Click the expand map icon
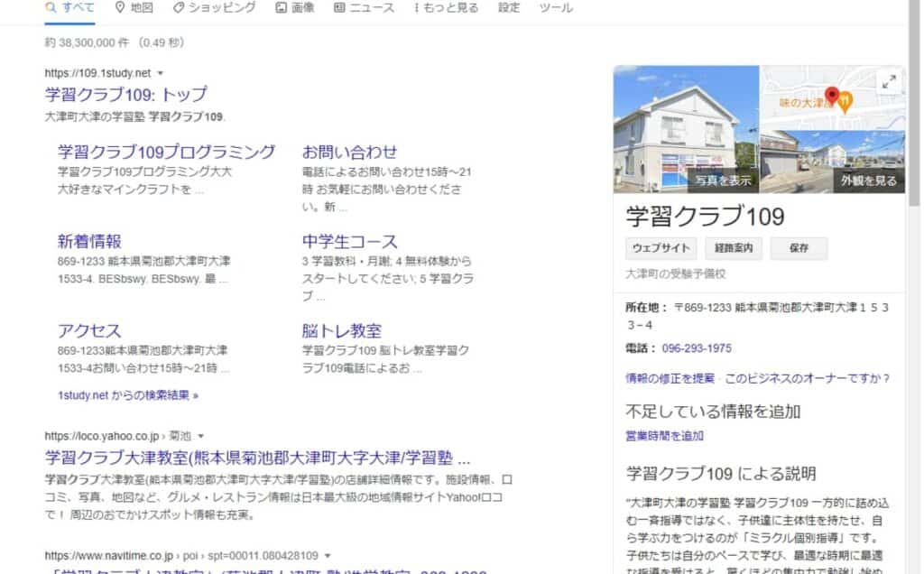The width and height of the screenshot is (924, 574). point(889,82)
